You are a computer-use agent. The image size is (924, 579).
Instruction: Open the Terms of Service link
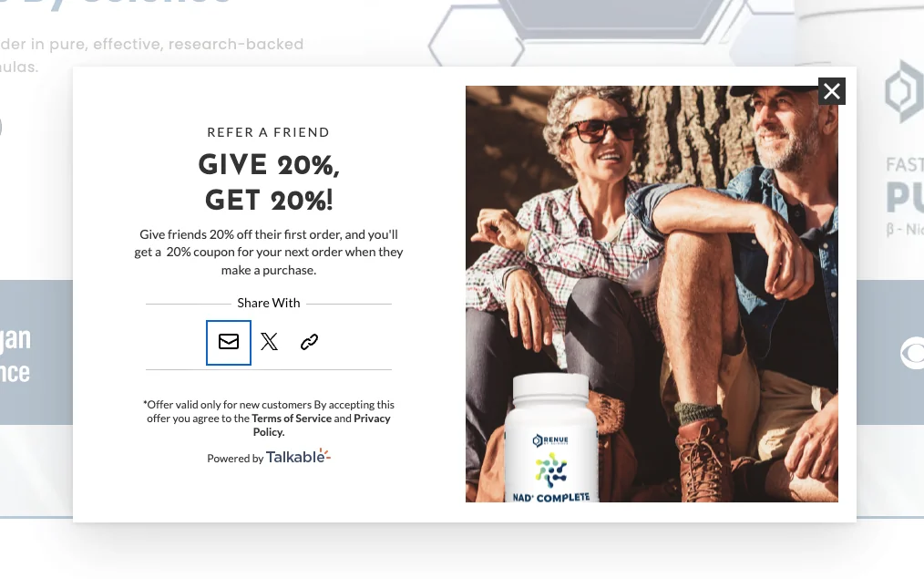[292, 418]
